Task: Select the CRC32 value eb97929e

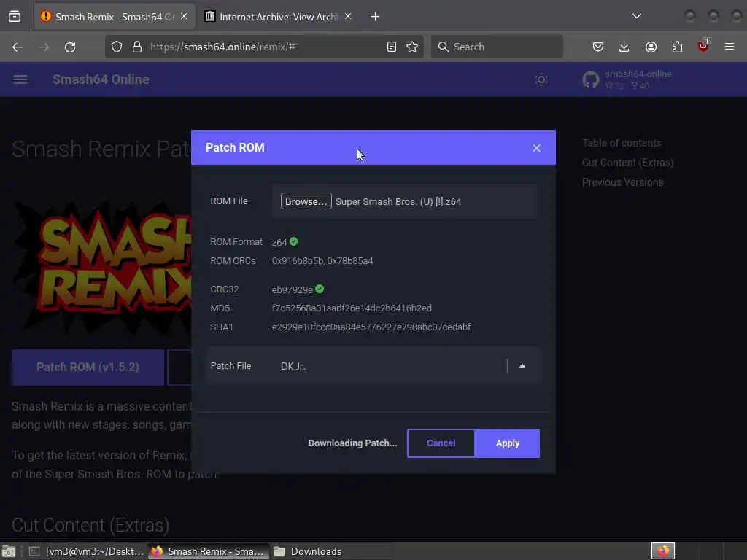Action: [292, 289]
